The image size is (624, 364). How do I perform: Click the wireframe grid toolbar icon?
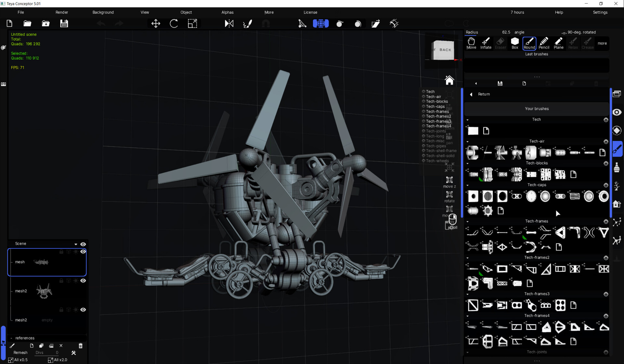pos(320,23)
